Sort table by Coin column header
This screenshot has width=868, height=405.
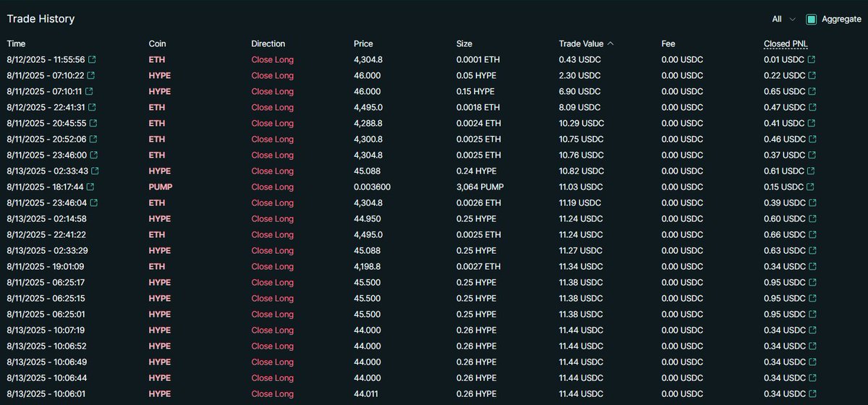coord(157,44)
